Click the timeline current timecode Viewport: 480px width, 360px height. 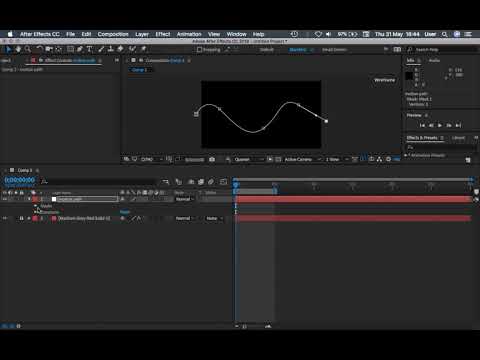pos(20,180)
